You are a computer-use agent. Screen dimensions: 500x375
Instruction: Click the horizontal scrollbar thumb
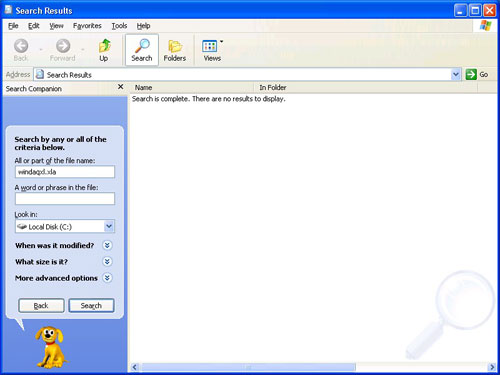click(x=248, y=367)
